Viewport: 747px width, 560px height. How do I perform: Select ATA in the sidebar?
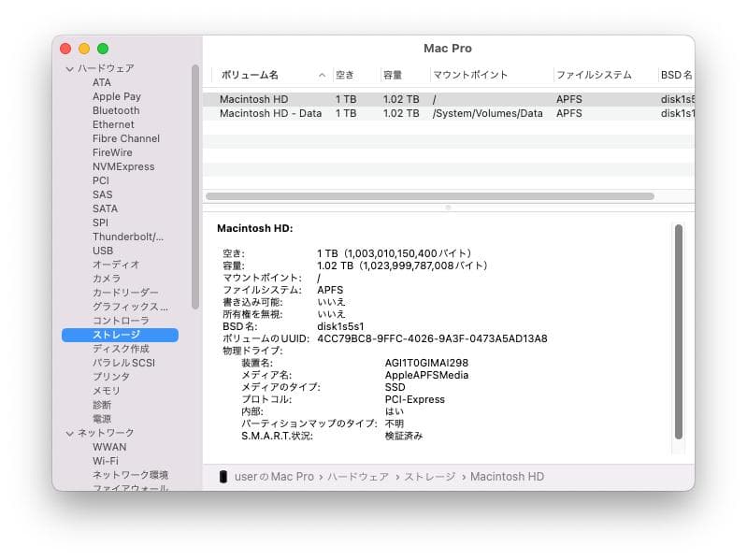pos(102,82)
